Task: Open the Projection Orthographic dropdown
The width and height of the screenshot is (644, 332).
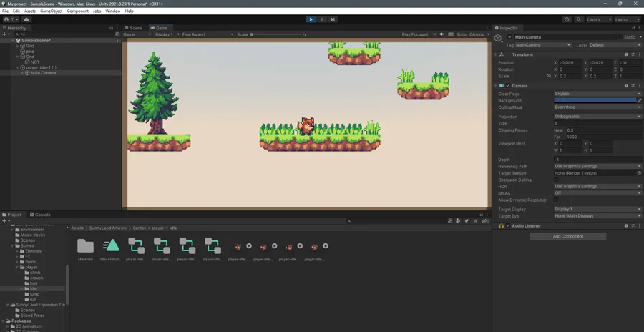Action: [597, 117]
